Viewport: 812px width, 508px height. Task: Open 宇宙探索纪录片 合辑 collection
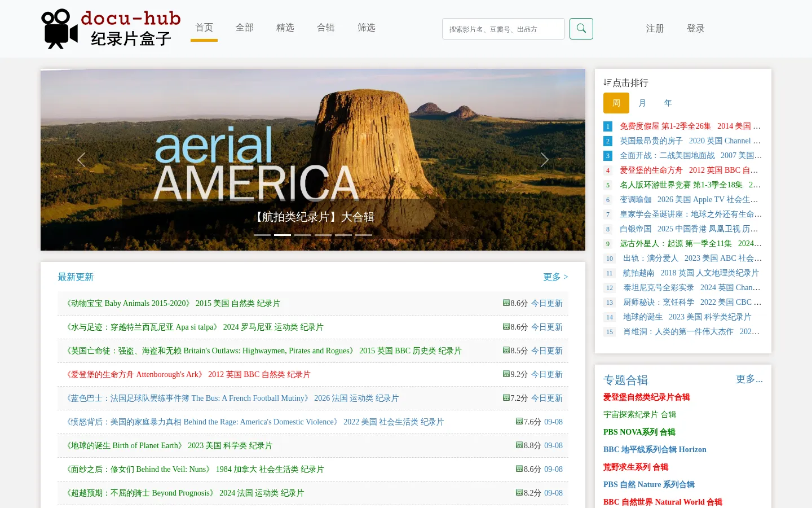click(639, 415)
